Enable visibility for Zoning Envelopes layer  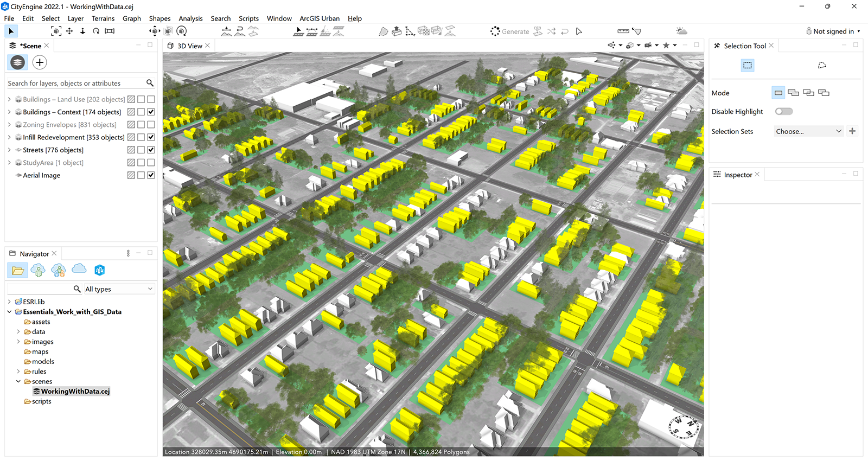[x=151, y=125]
